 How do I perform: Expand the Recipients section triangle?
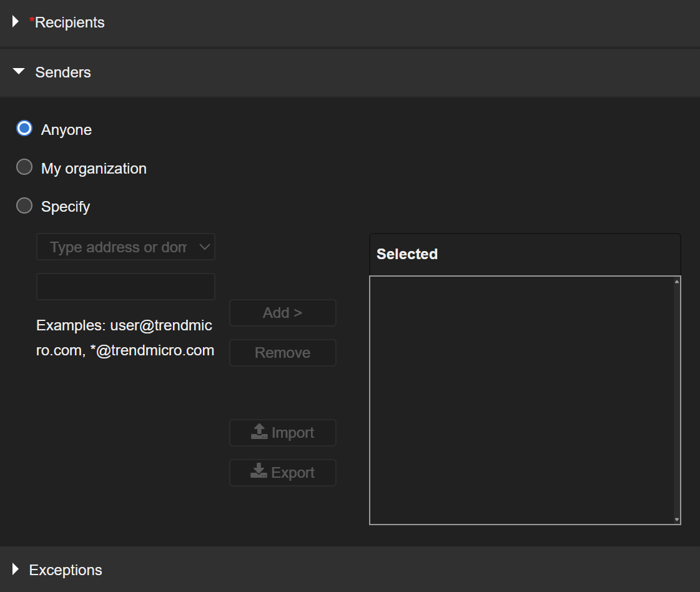pos(16,22)
